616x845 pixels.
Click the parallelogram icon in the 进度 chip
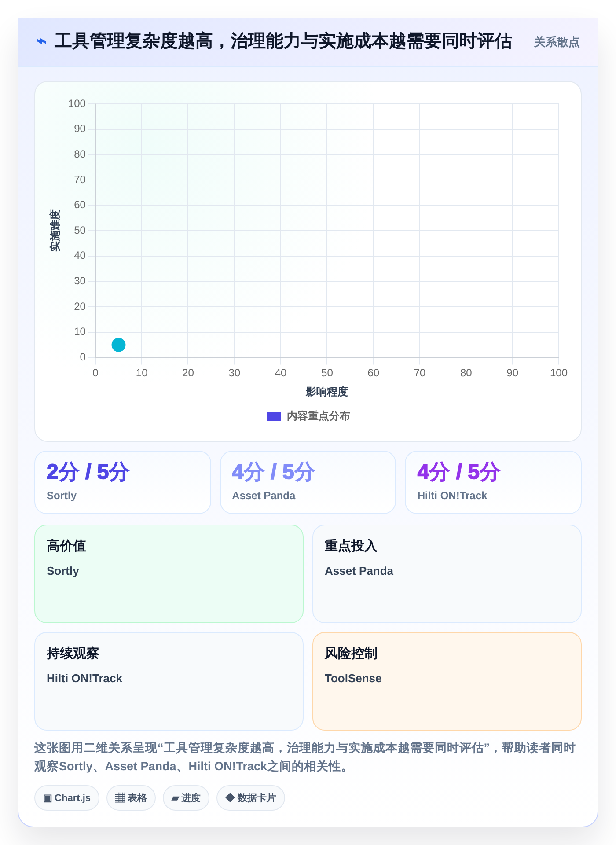175,798
